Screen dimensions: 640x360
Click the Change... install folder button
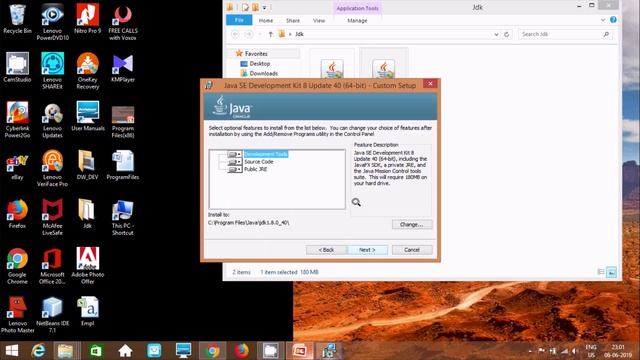(412, 224)
